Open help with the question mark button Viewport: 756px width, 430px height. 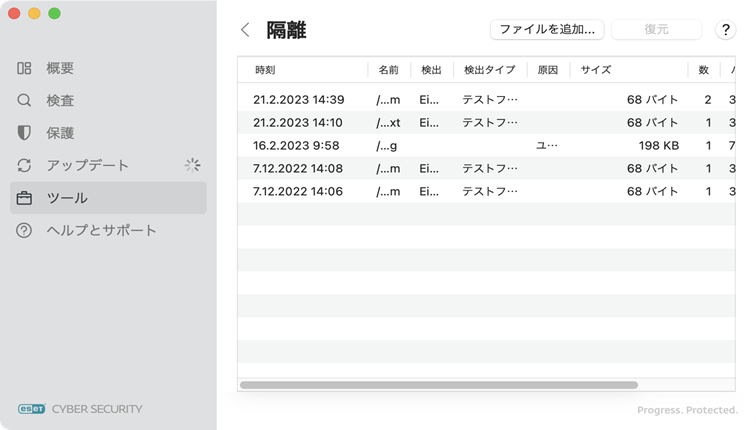click(726, 30)
